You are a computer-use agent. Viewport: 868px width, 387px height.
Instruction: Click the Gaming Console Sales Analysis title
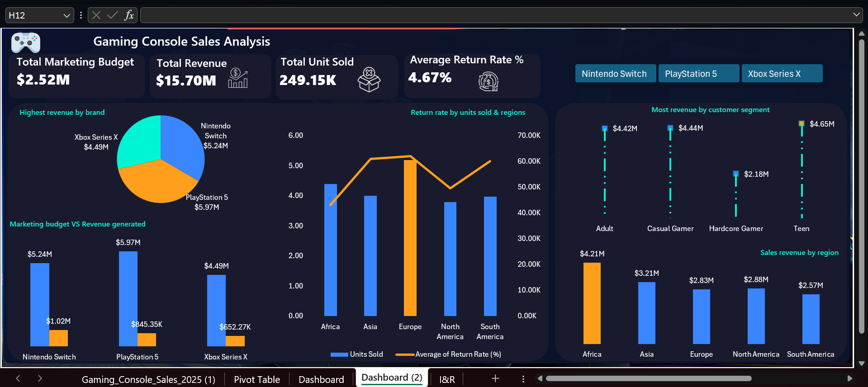[182, 42]
